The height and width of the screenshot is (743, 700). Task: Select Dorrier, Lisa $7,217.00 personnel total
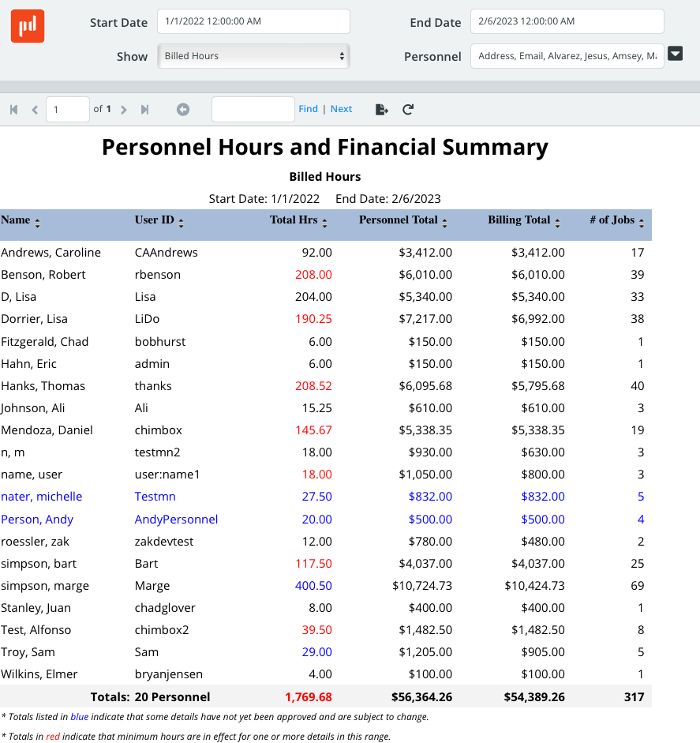pyautogui.click(x=425, y=319)
